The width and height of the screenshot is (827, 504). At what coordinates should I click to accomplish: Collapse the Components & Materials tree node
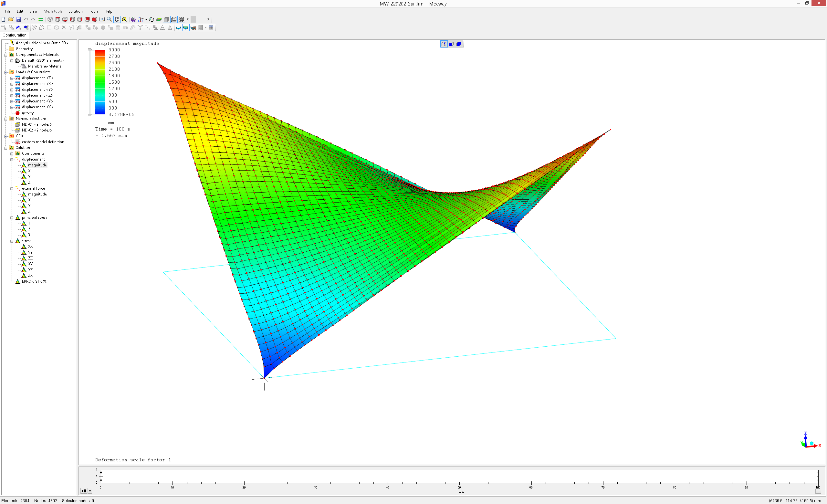tap(6, 55)
